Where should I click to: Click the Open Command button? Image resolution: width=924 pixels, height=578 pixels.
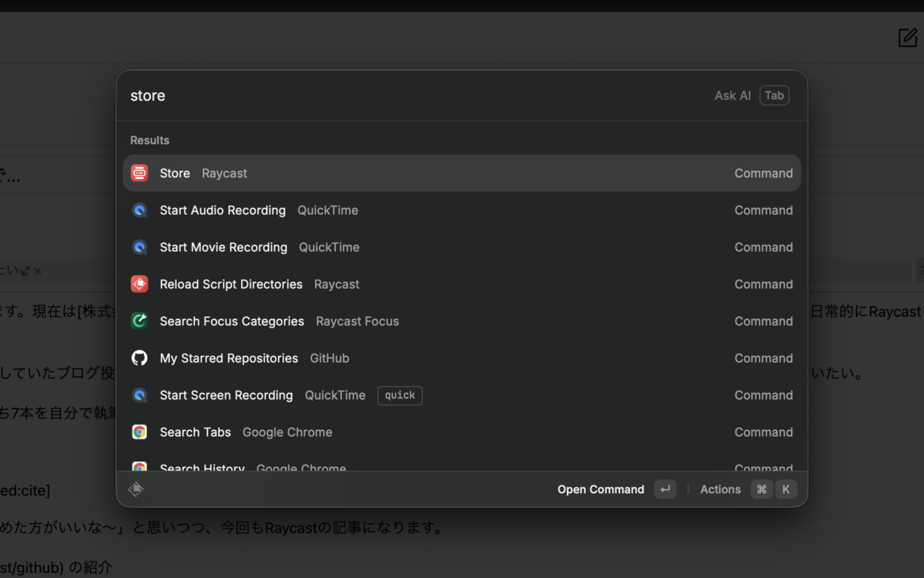point(616,489)
